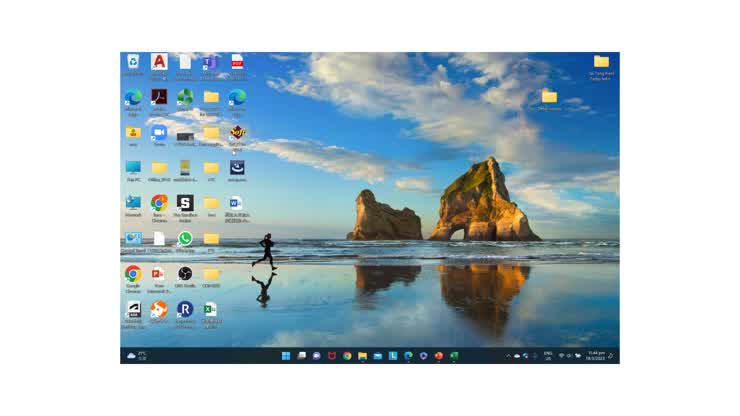Open the clock and date flyout
The width and height of the screenshot is (740, 416).
pos(596,356)
